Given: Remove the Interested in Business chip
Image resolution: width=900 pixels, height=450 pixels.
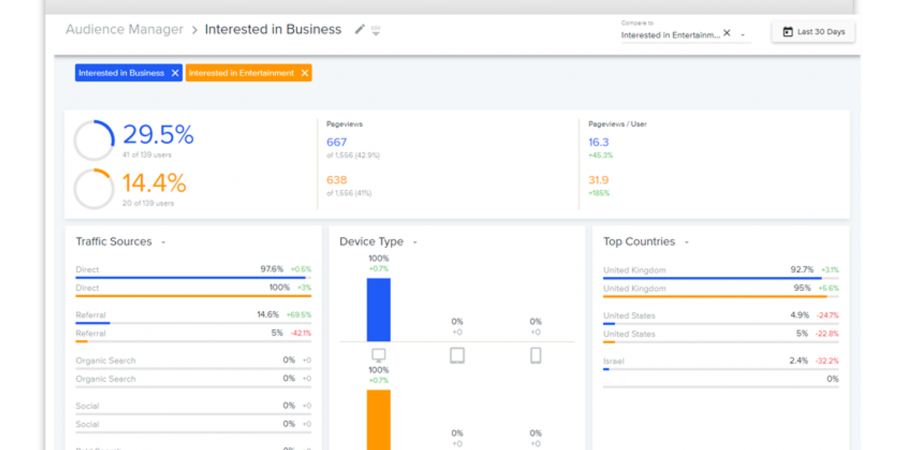Looking at the screenshot, I should point(175,73).
